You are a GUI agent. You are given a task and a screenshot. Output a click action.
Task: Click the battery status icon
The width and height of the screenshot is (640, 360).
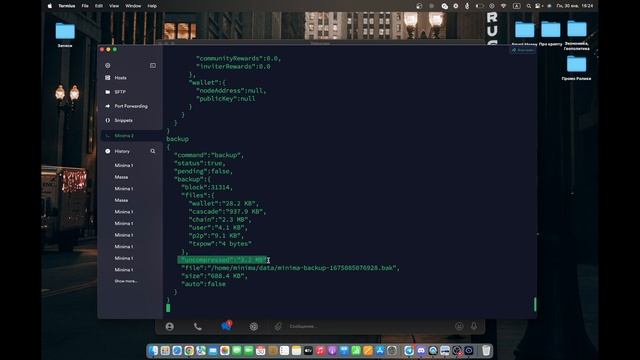point(480,6)
